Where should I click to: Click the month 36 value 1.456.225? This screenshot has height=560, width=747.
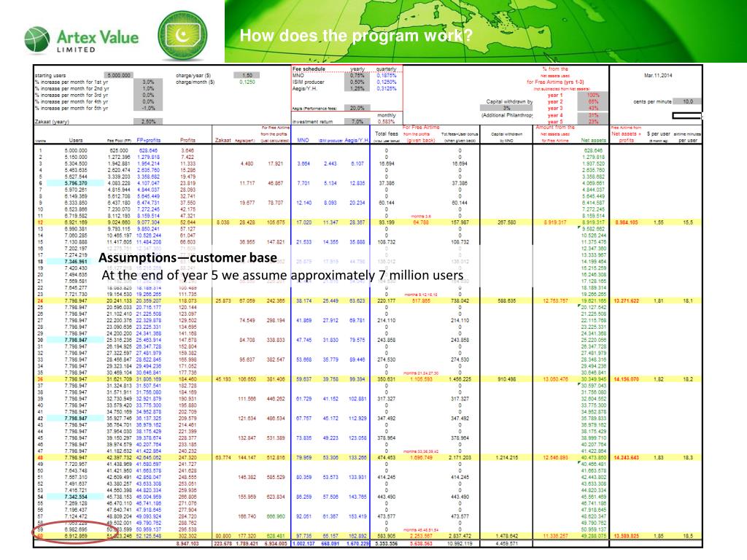coord(460,379)
